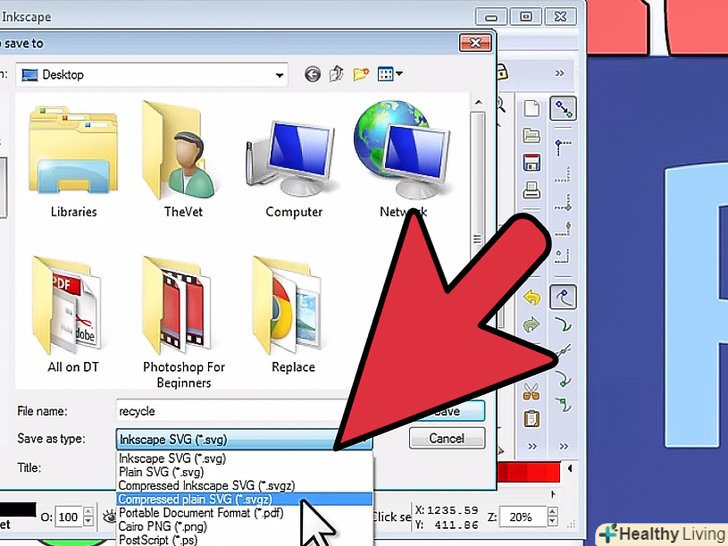Click the Cut scissors icon

coord(532,391)
